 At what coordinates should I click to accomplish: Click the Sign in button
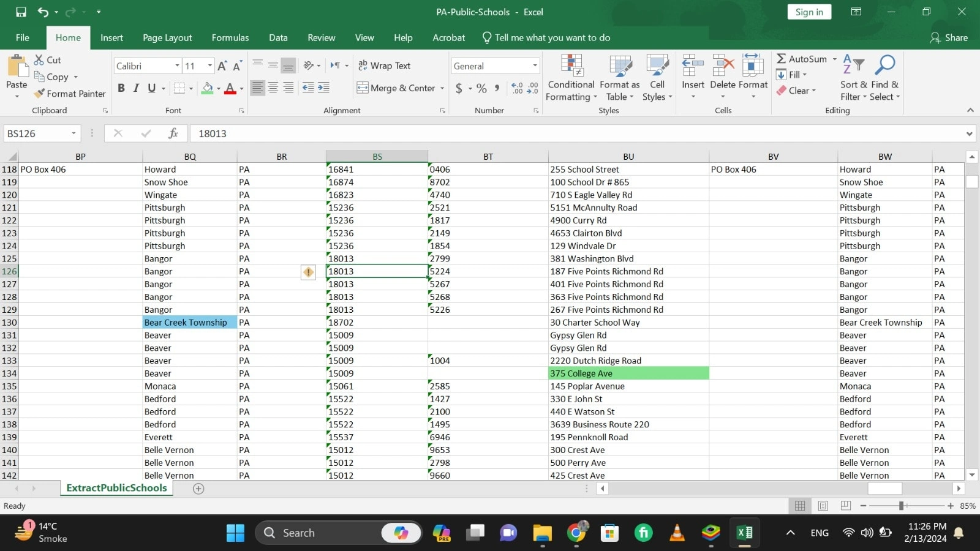809,12
